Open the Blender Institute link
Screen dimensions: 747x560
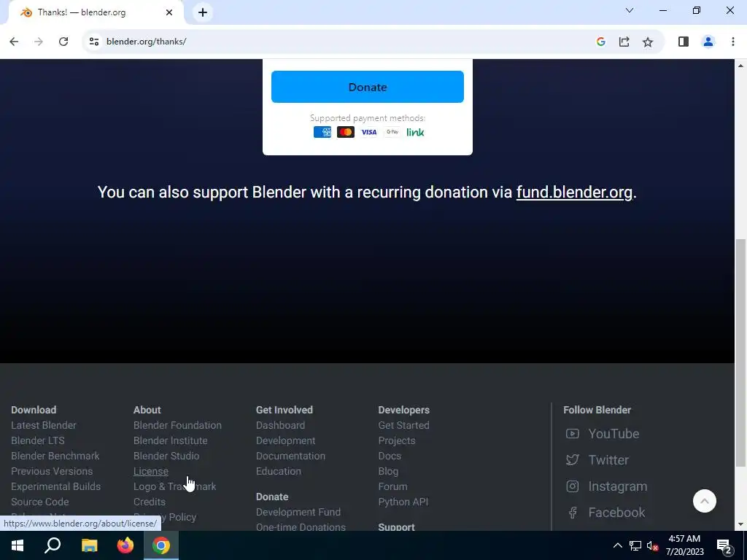pyautogui.click(x=171, y=440)
